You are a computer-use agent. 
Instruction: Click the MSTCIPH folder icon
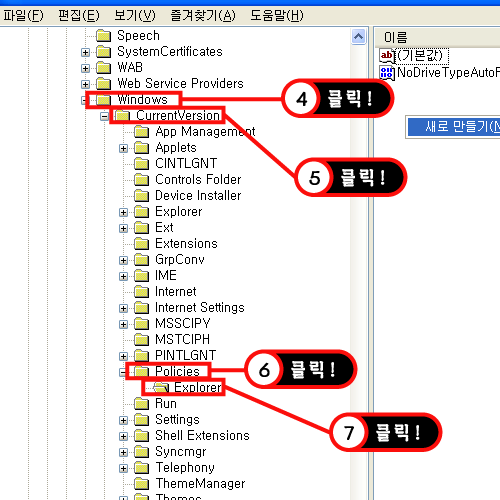(x=142, y=339)
